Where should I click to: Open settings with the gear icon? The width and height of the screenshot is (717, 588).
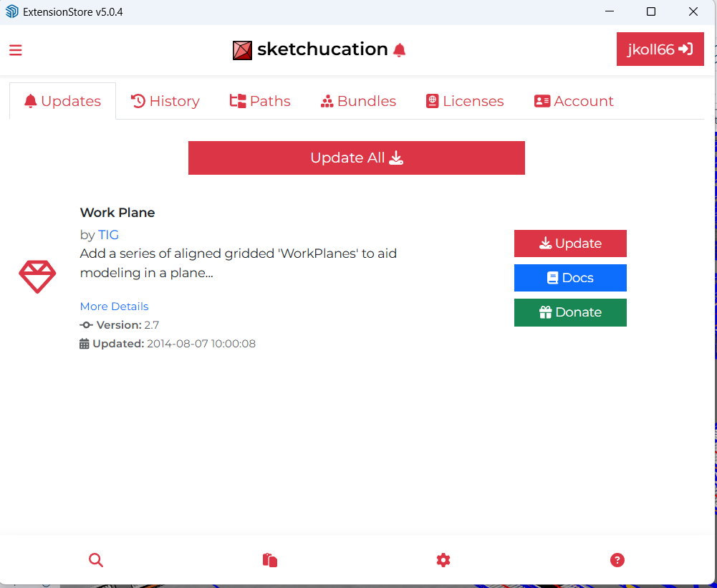pos(443,560)
